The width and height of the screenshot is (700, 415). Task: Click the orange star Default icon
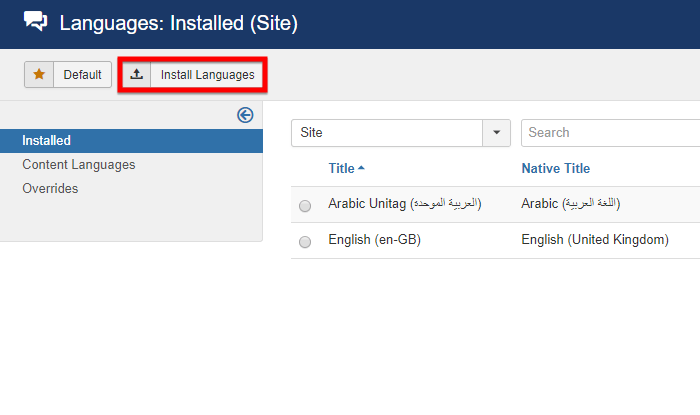tap(39, 74)
